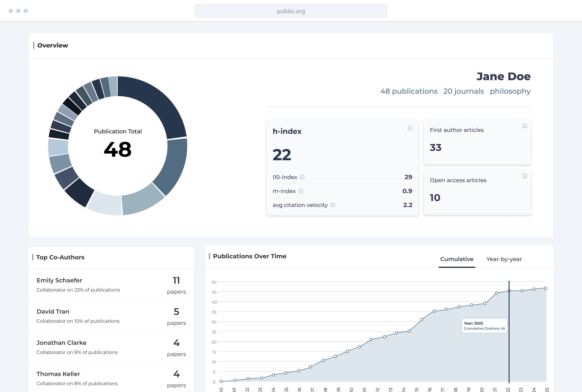Click First author articles info icon
The image size is (582, 392).
[x=525, y=126]
